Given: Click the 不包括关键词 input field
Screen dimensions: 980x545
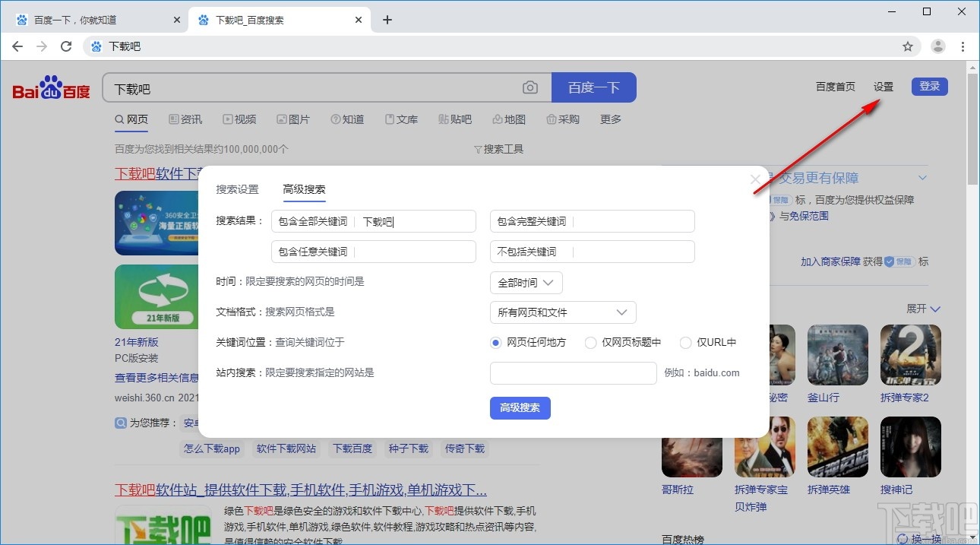Looking at the screenshot, I should (x=593, y=252).
